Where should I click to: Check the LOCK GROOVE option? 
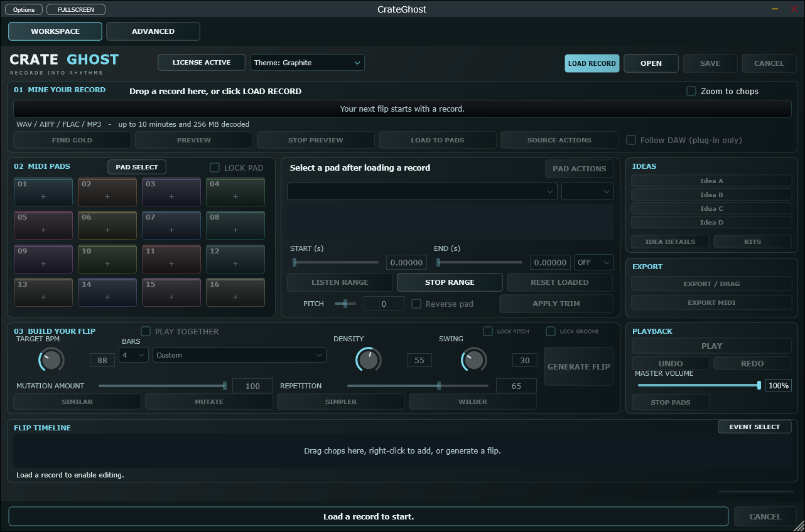click(x=551, y=331)
